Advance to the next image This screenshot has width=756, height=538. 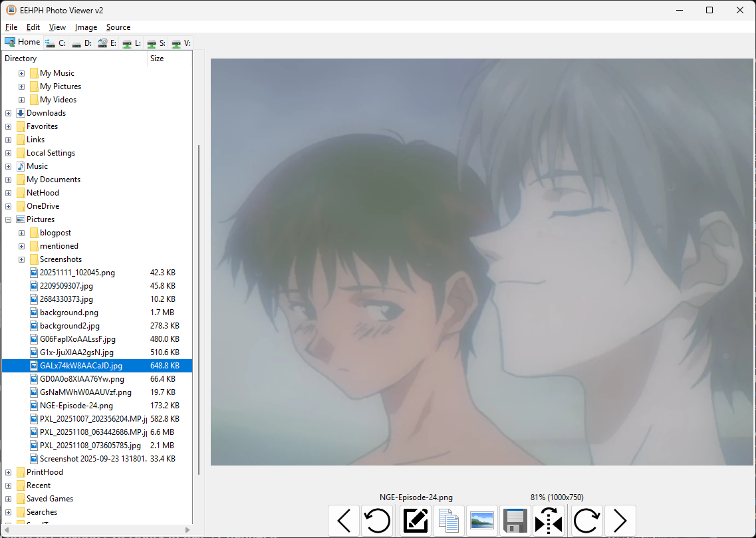(620, 521)
